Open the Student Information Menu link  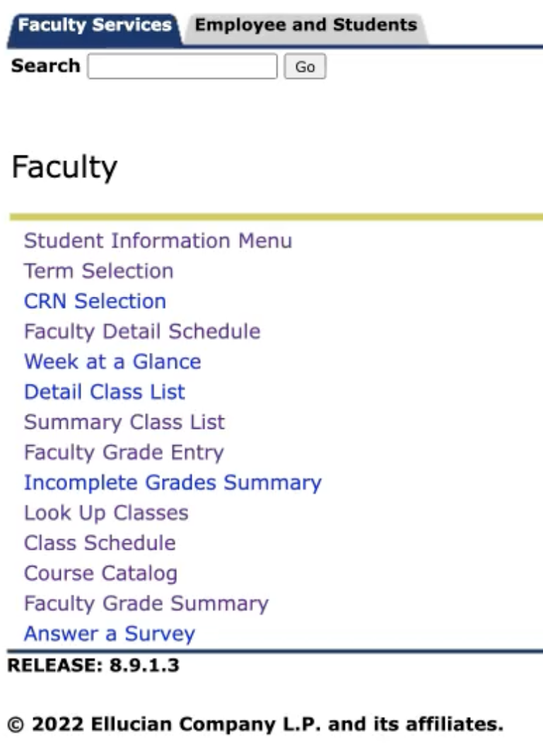click(158, 241)
